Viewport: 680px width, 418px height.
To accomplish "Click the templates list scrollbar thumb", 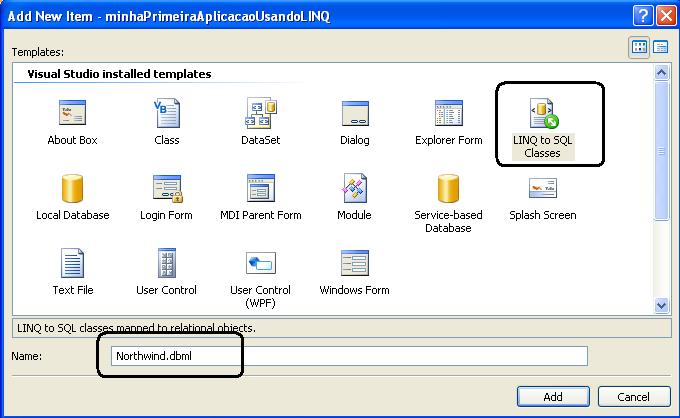I will (x=661, y=151).
